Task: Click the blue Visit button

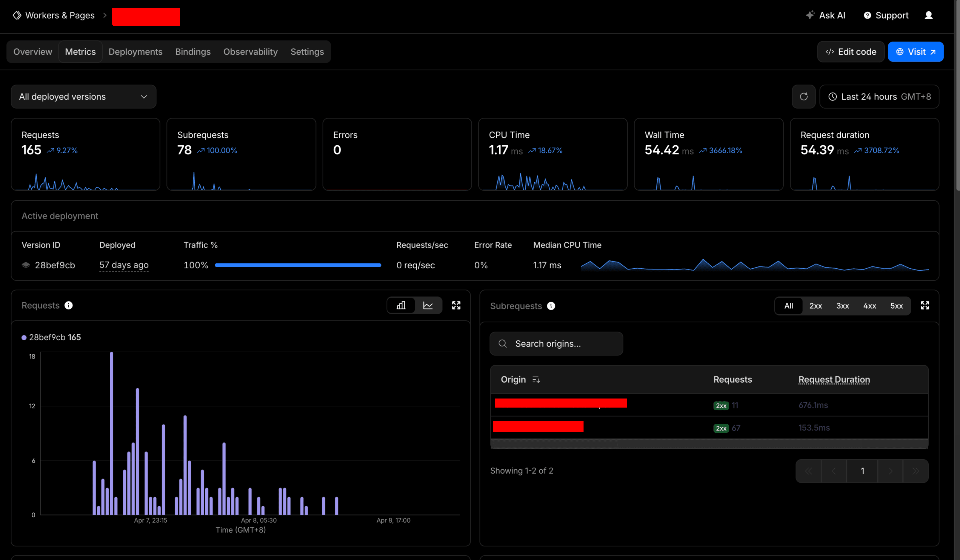Action: click(915, 51)
